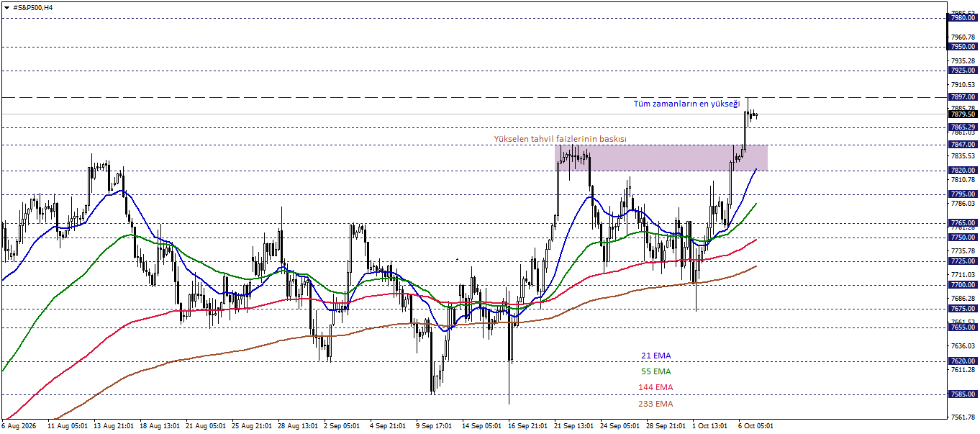Select the 'Tüm zamanların en yükseği' annotation
980x434 pixels.
click(686, 104)
